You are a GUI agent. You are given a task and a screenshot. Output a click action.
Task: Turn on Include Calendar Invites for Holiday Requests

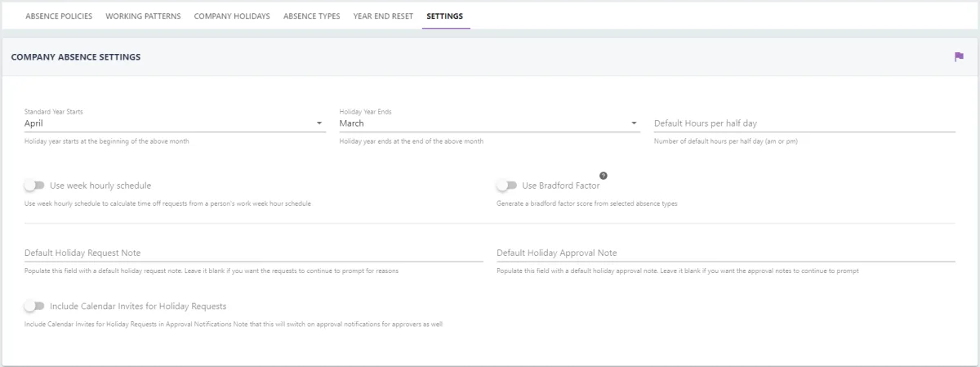pyautogui.click(x=34, y=307)
